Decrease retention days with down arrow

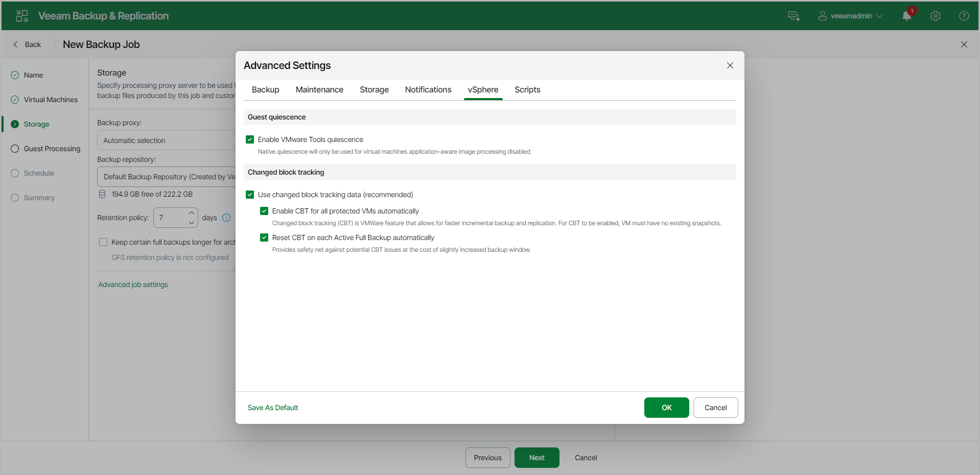point(192,223)
